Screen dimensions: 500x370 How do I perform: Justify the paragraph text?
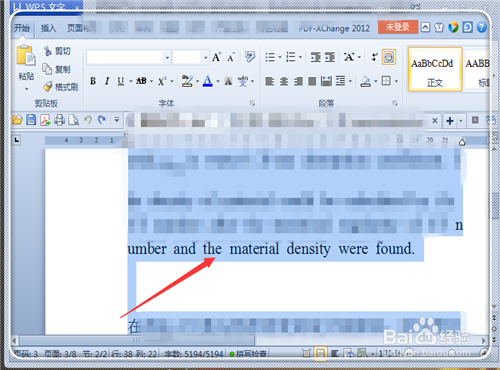(x=312, y=81)
